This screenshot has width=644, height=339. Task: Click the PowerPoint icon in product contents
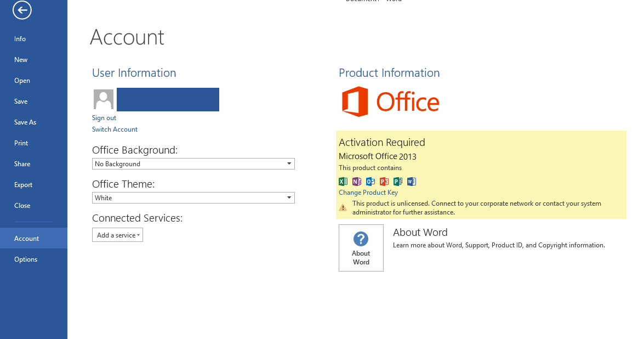click(x=384, y=181)
